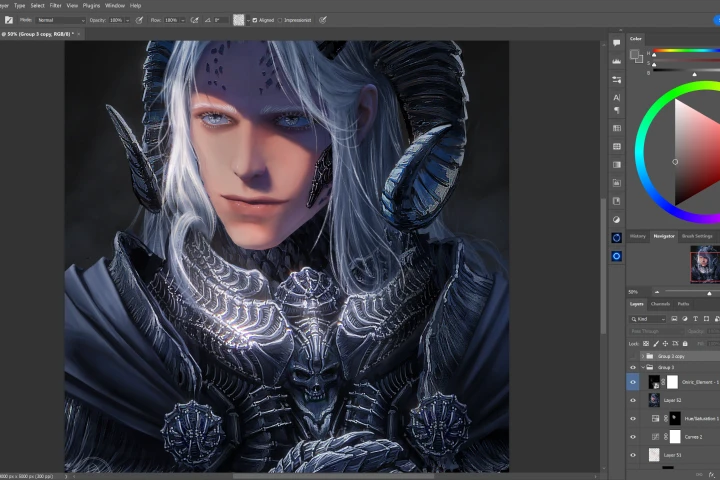The height and width of the screenshot is (480, 720).
Task: Click the Brightness slider handle
Action: [694, 74]
